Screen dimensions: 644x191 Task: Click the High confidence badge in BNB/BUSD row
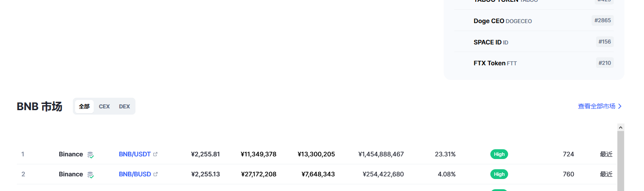click(x=499, y=174)
